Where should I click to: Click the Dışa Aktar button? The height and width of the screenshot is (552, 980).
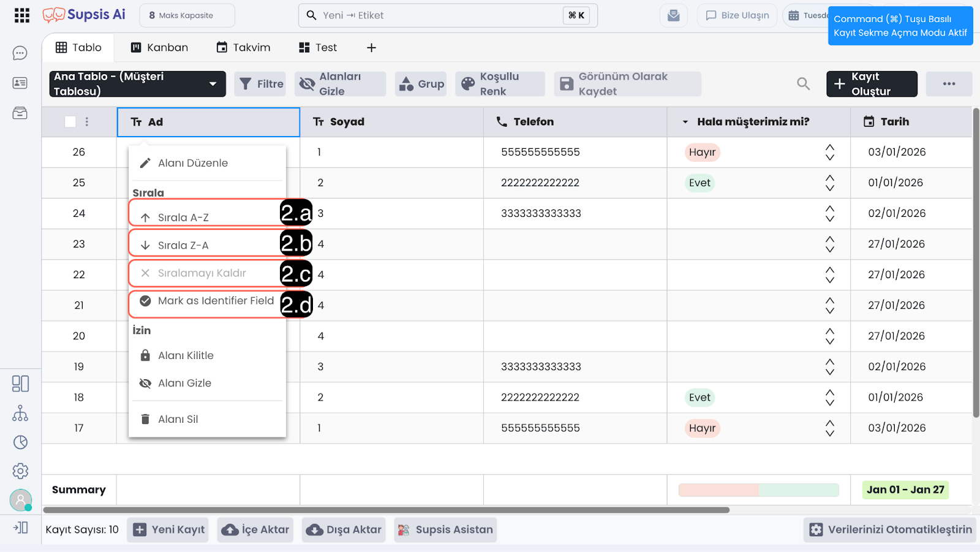tap(344, 530)
